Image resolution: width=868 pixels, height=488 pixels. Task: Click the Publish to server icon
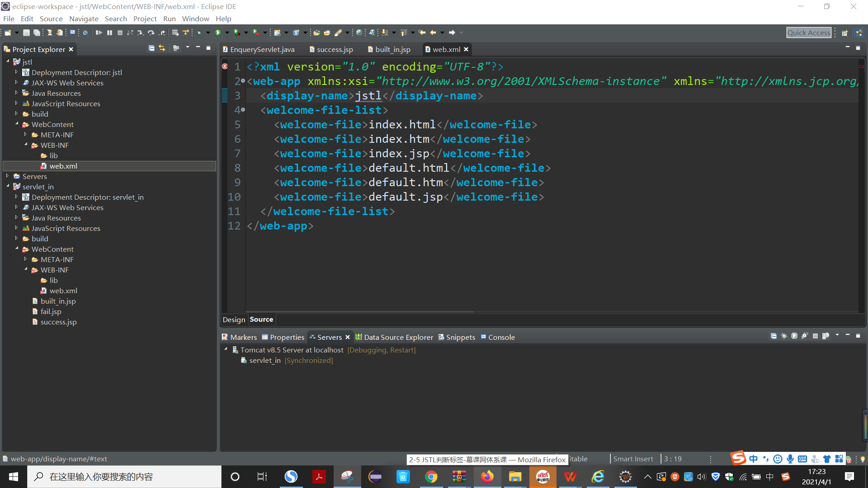tap(826, 336)
